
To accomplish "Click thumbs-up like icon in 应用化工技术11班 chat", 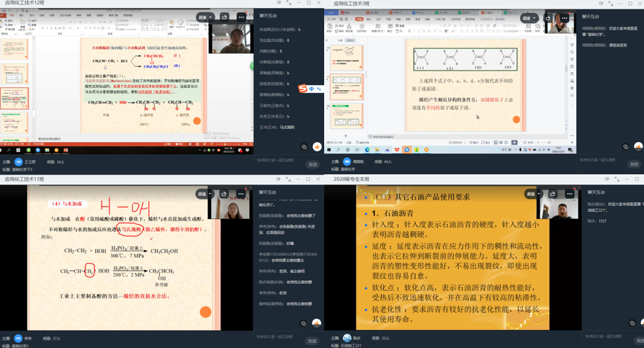I will tap(316, 324).
